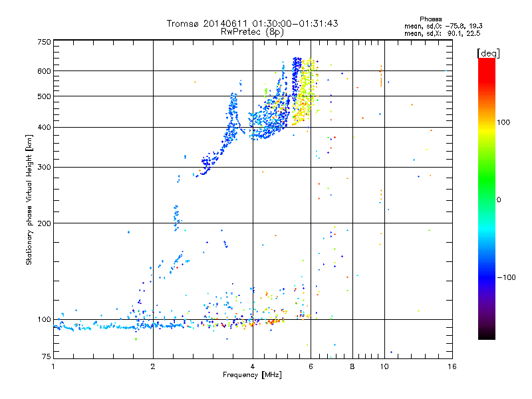The height and width of the screenshot is (399, 532).
Task: Click the '-100' colorbar tick label
Action: tap(506, 277)
